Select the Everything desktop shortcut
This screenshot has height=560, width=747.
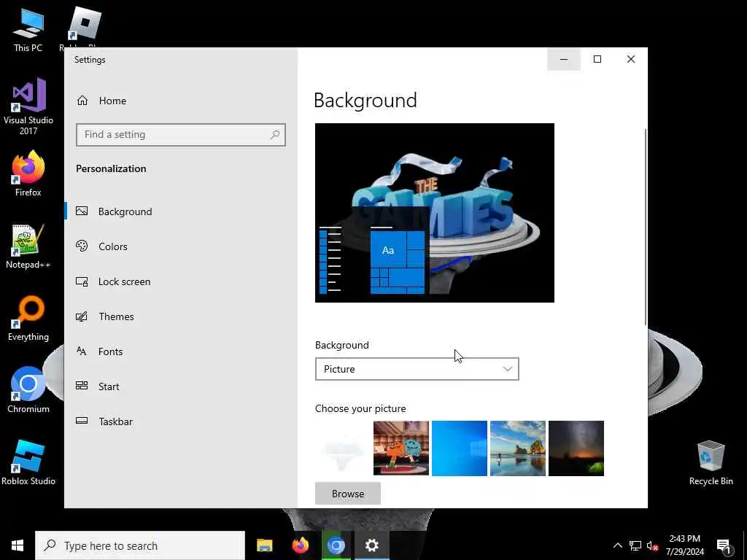click(28, 319)
